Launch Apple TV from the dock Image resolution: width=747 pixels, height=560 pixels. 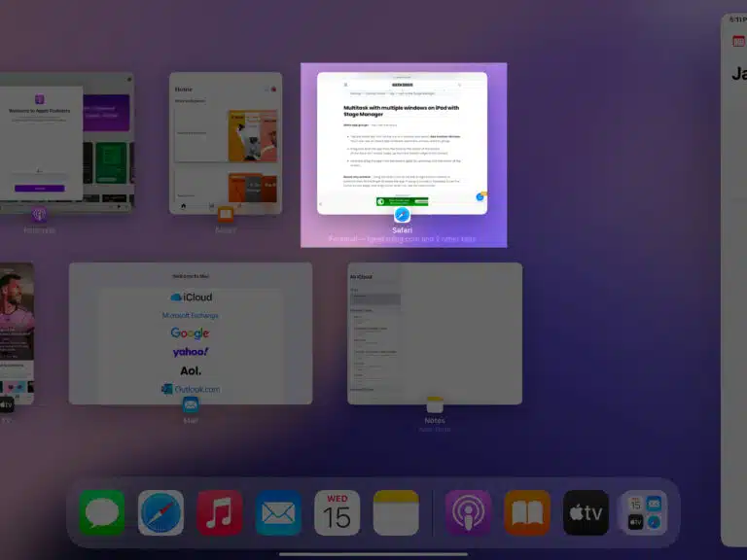coord(586,512)
